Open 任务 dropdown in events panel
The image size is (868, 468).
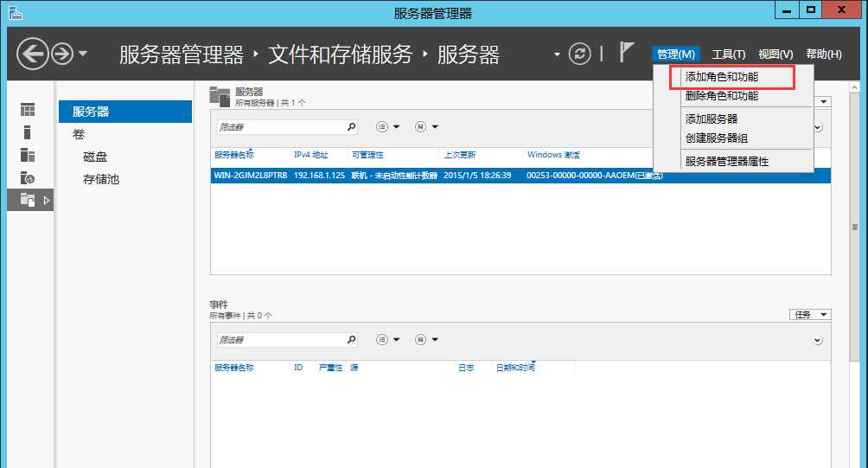tap(810, 315)
